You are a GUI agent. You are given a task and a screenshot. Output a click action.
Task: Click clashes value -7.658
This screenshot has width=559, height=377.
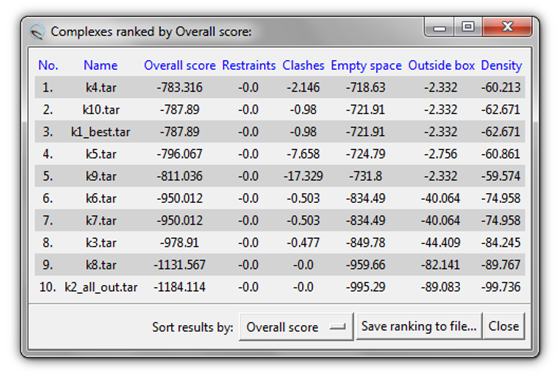[303, 154]
